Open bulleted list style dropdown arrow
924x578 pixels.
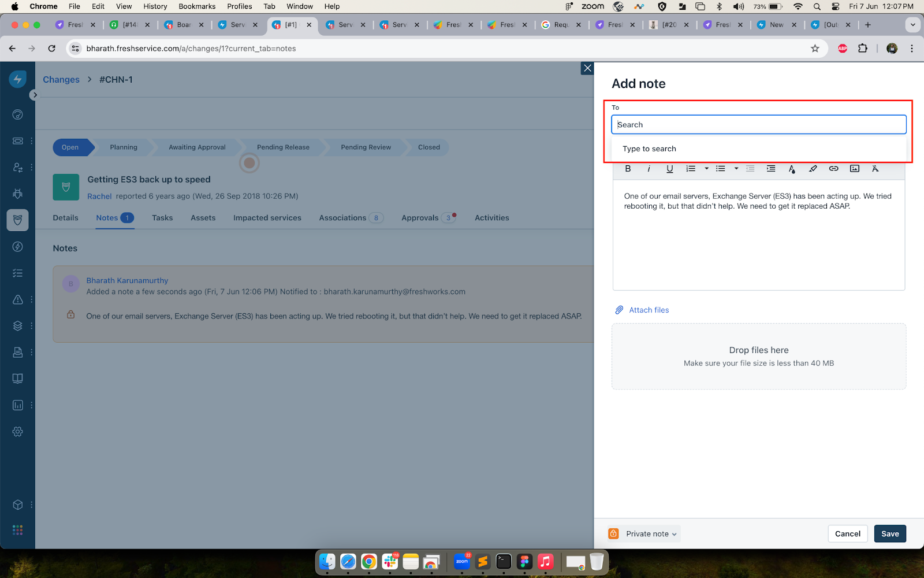[736, 169]
